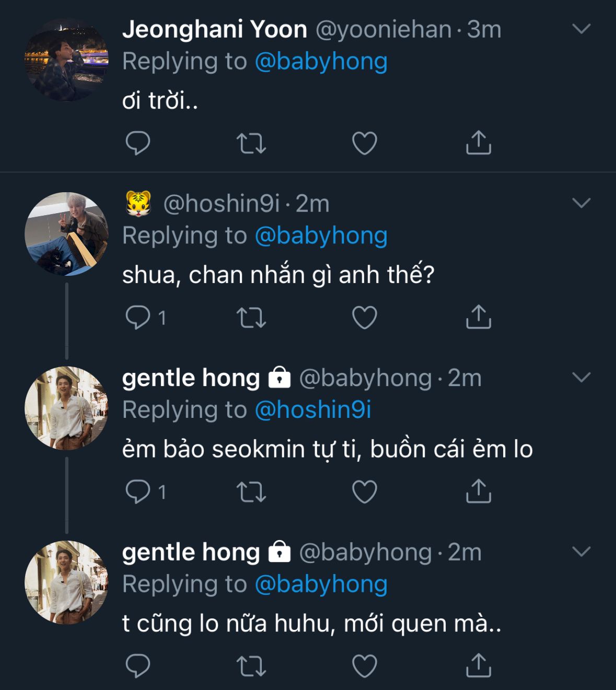Share Jeonghani Yoon's tweet
616x690 pixels.
click(x=478, y=143)
